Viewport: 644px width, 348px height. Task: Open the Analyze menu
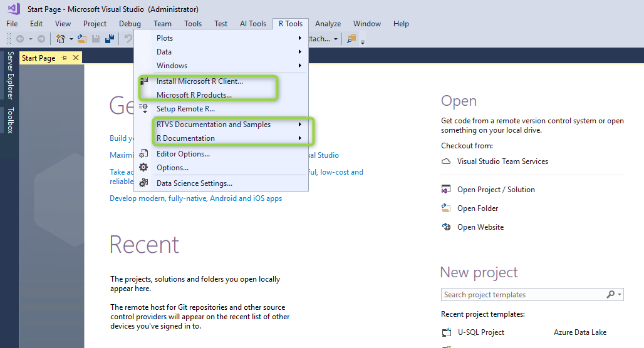pyautogui.click(x=328, y=24)
